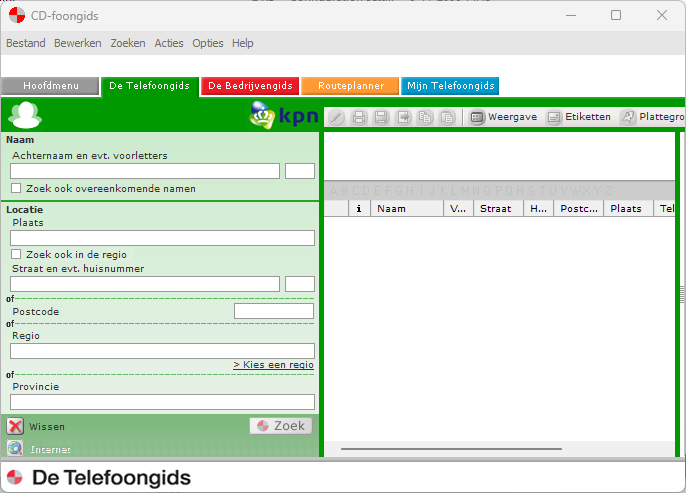This screenshot has height=493, width=686.
Task: Open the Zoeken menu
Action: pos(128,43)
